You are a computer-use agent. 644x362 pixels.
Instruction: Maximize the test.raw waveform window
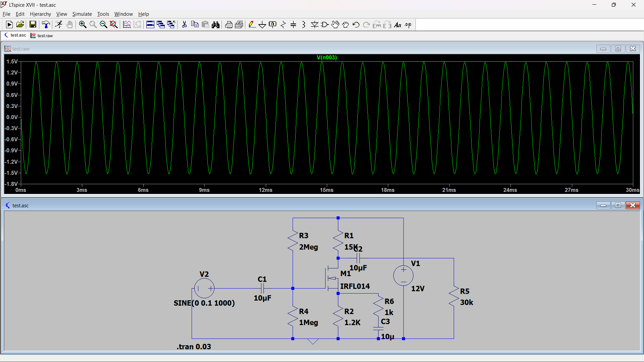618,49
